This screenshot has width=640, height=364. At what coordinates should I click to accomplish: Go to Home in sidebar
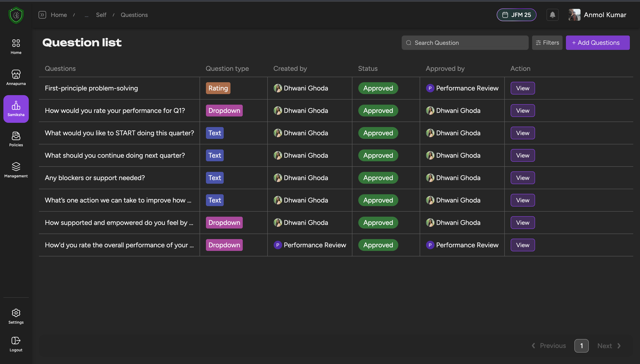point(16,46)
